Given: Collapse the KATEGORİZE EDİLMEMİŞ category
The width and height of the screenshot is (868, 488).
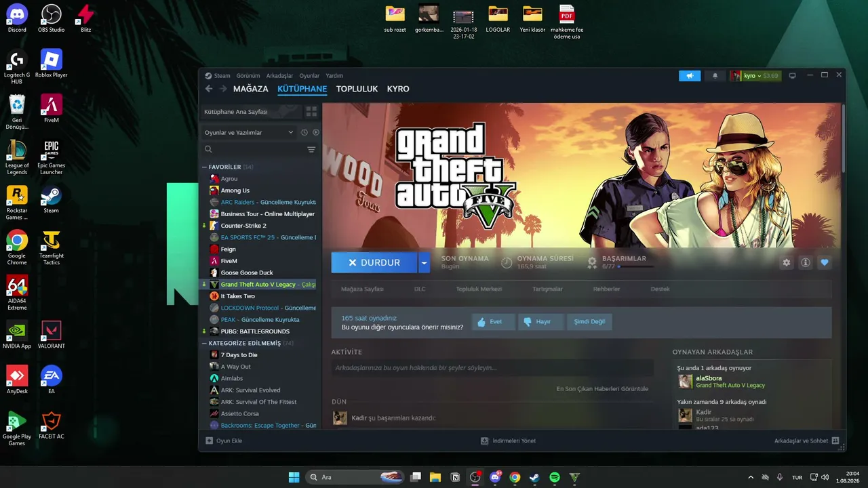Looking at the screenshot, I should click(204, 343).
